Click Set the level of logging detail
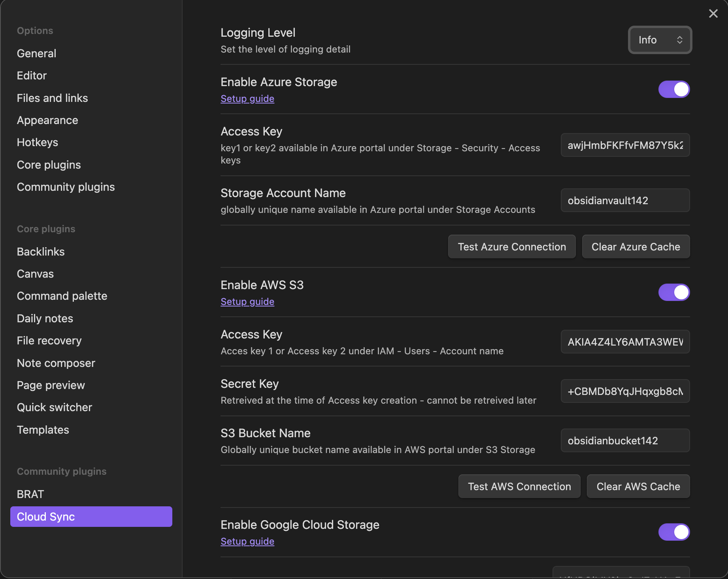 285,49
